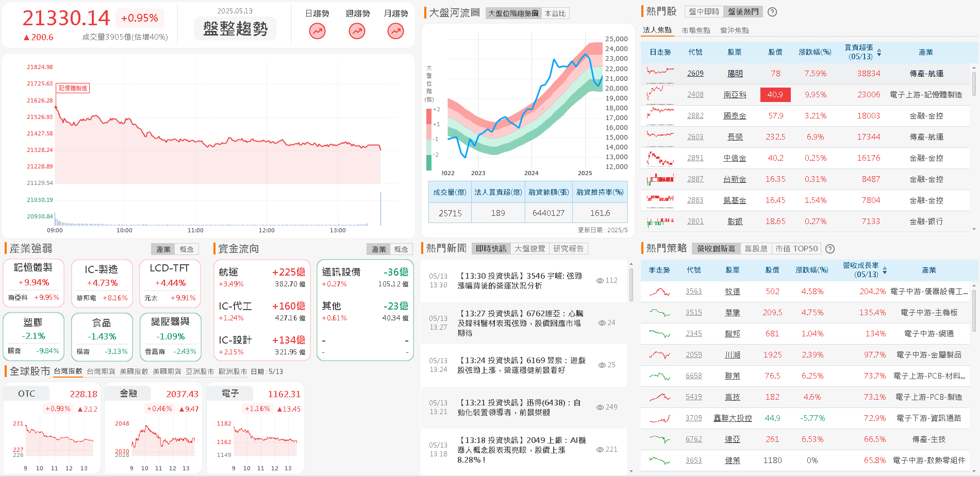The height and width of the screenshot is (477, 980).
Task: Open the LCD-TFT industry card
Action: (x=170, y=283)
